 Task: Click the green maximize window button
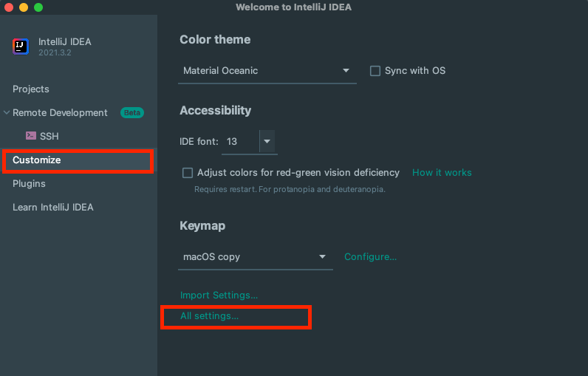pos(38,7)
